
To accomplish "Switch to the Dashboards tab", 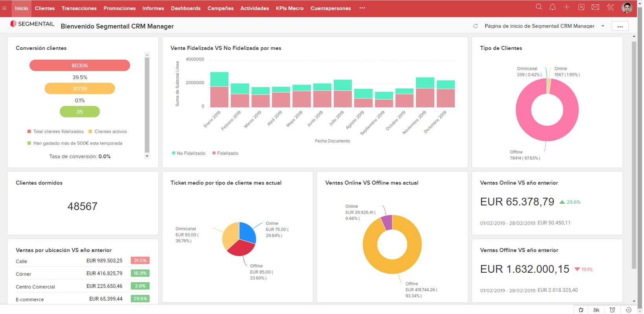I will tap(185, 8).
